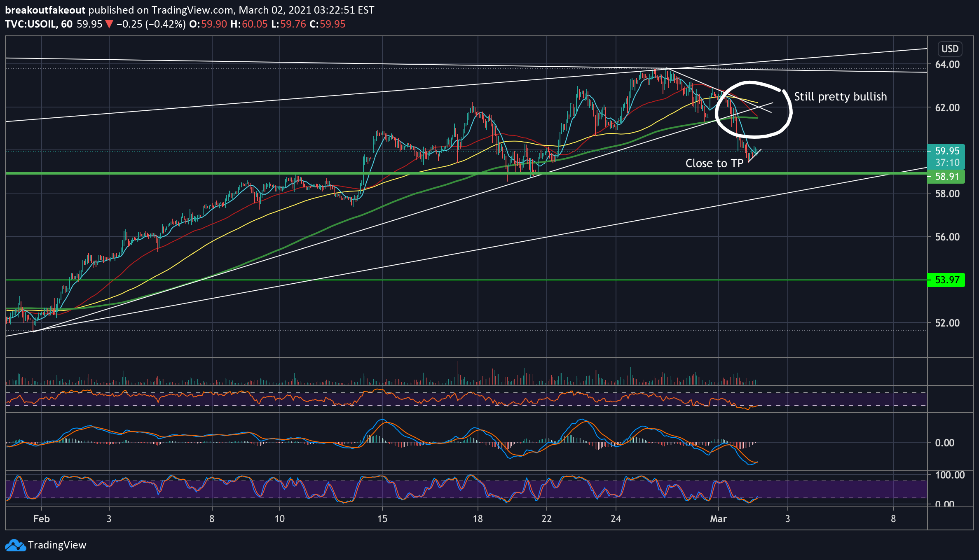Click the 52.00 price axis label
This screenshot has width=979, height=560.
coord(947,323)
